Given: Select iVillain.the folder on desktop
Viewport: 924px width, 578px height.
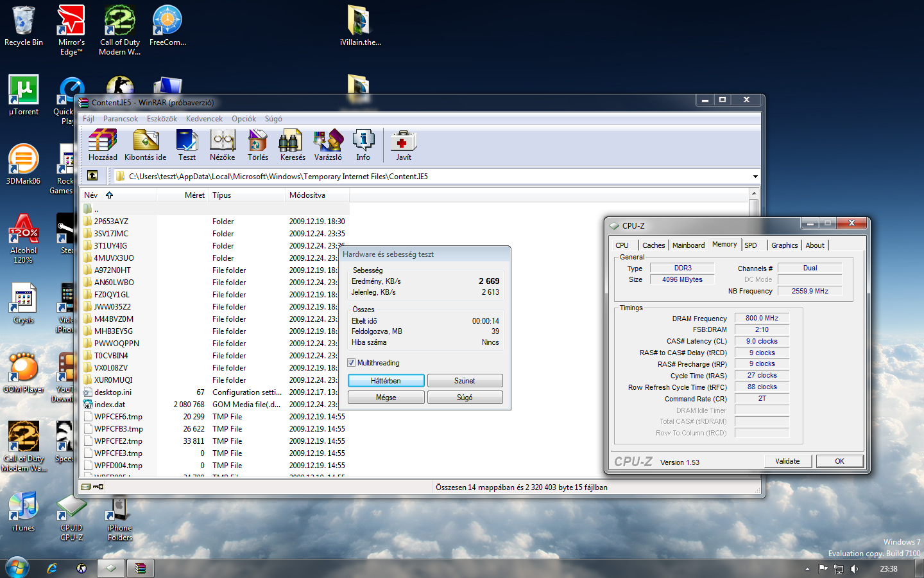Looking at the screenshot, I should pos(360,27).
